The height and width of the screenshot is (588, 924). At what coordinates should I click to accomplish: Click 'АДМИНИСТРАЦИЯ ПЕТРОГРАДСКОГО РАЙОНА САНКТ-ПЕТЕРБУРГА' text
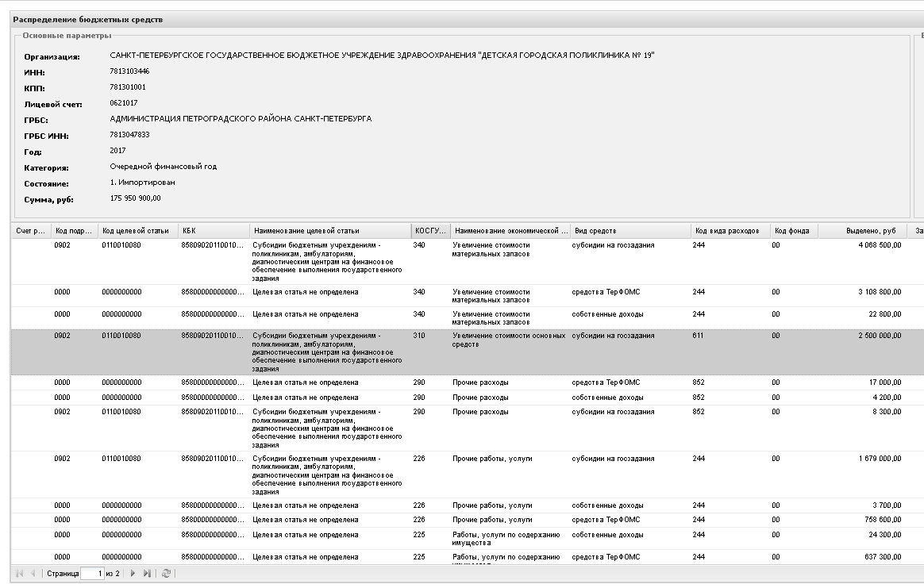point(241,119)
